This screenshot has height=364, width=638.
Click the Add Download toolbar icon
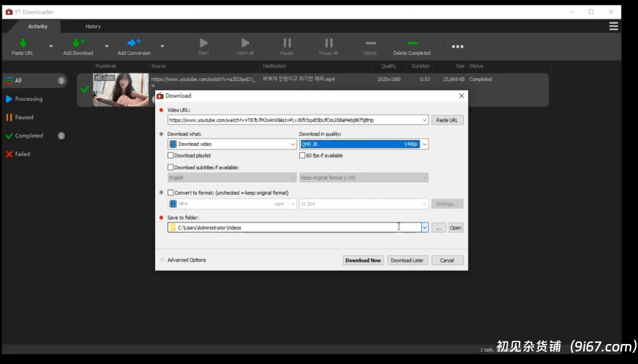[79, 44]
